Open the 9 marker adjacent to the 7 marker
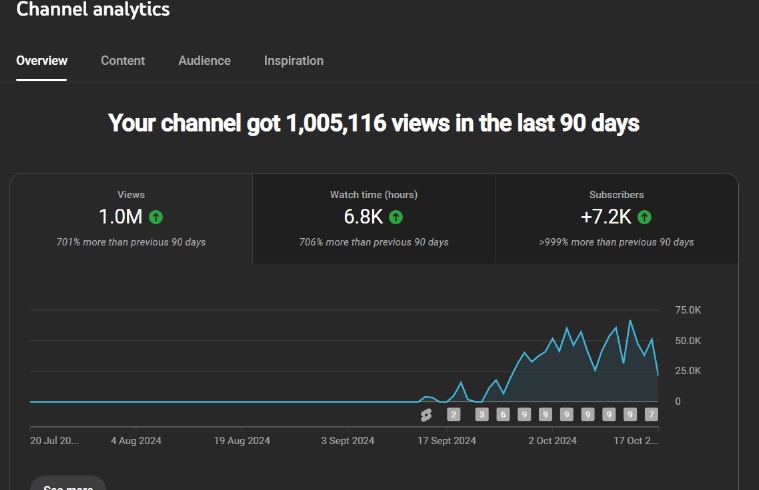Viewport: 759px width, 490px height. (630, 414)
